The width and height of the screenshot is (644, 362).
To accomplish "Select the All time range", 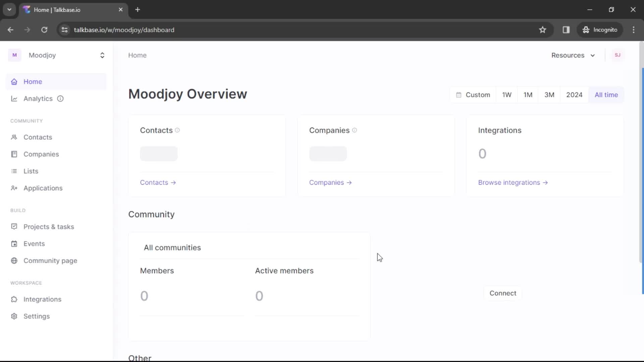I will click(x=606, y=95).
